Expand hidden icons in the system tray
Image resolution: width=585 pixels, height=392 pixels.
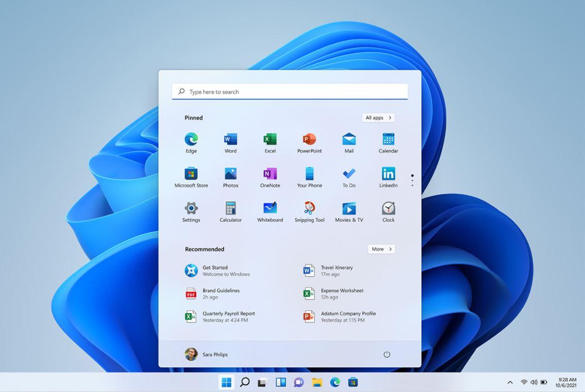(510, 382)
